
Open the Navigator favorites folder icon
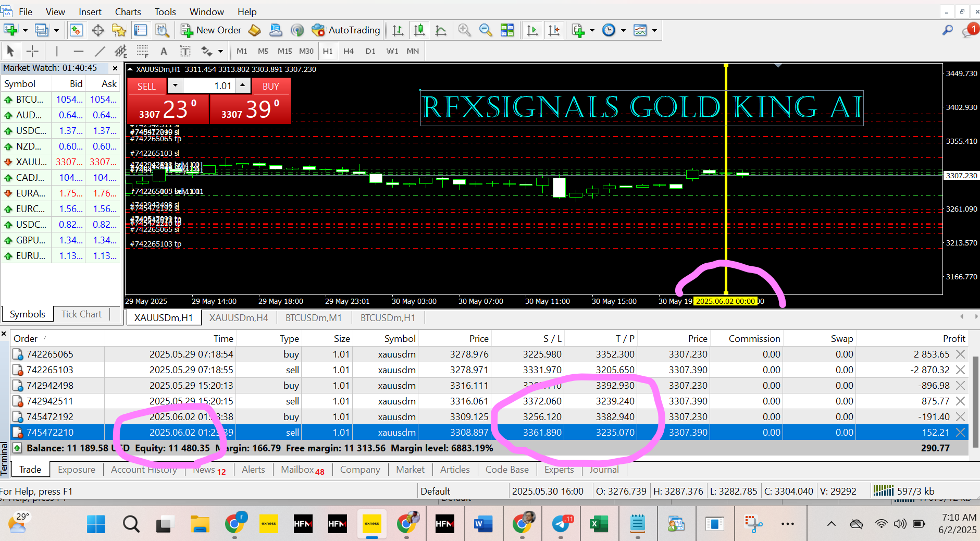(x=119, y=30)
